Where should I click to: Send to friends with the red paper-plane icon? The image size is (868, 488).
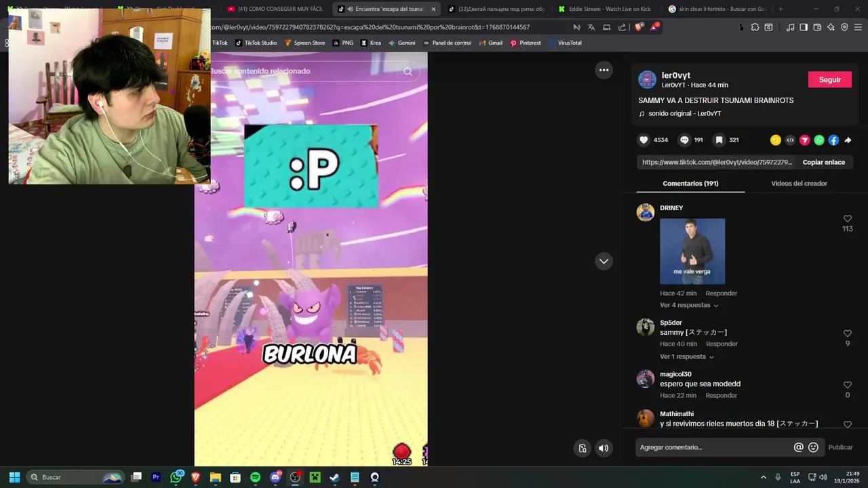click(805, 140)
